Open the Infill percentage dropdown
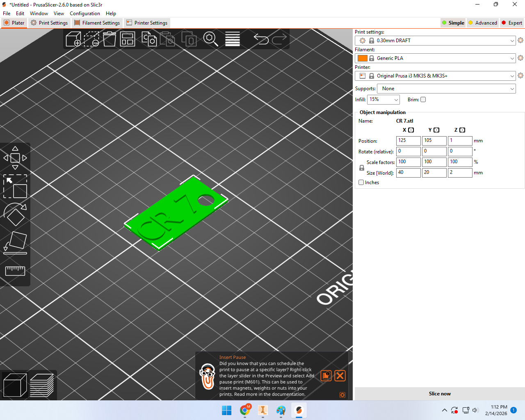 point(383,100)
